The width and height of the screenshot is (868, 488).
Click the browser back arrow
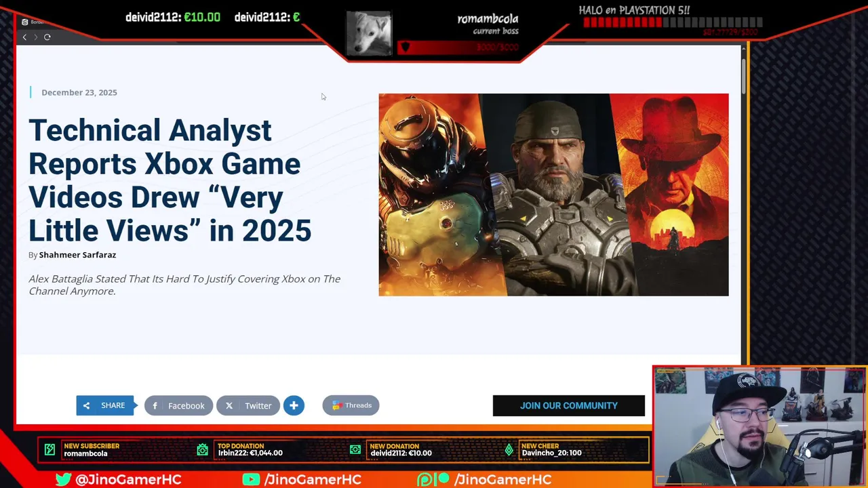[x=24, y=37]
